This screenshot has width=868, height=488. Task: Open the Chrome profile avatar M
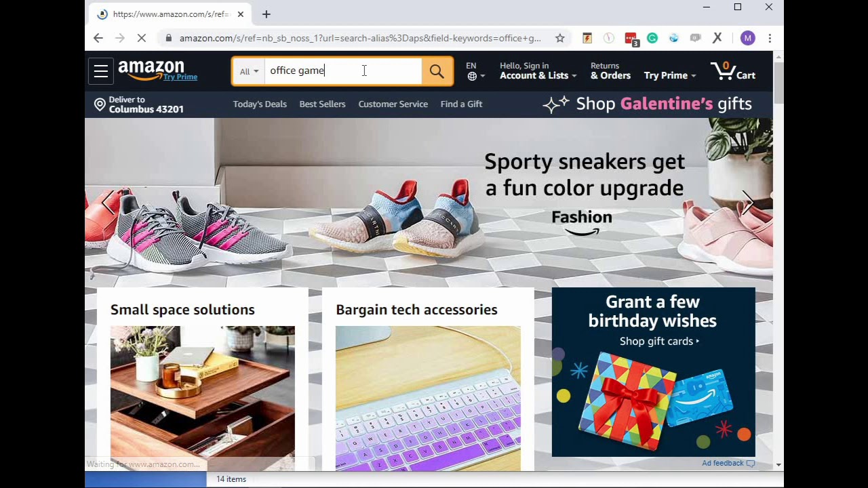point(747,39)
